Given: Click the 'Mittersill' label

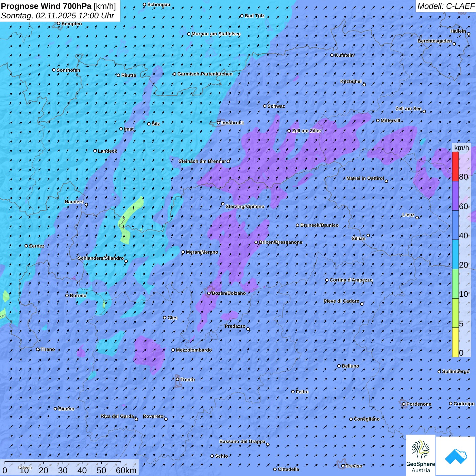Looking at the screenshot, I should click(x=391, y=120).
